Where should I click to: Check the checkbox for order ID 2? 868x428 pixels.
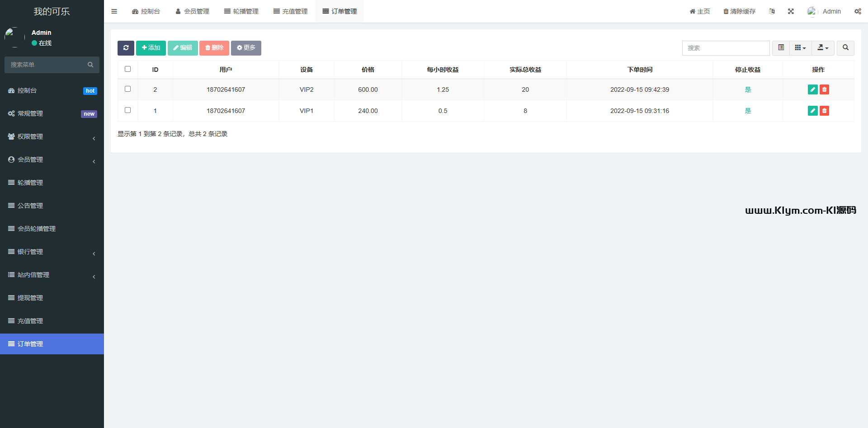pyautogui.click(x=127, y=89)
